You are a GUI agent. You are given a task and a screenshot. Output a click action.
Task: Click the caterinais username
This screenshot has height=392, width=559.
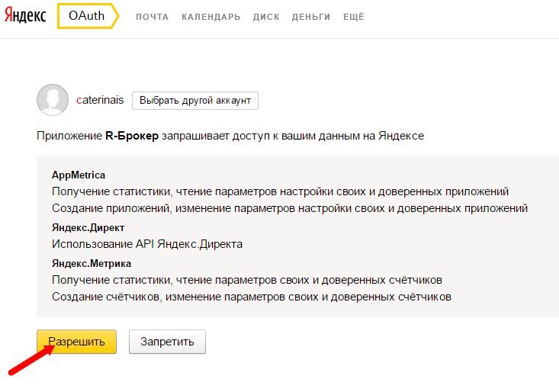(x=100, y=100)
